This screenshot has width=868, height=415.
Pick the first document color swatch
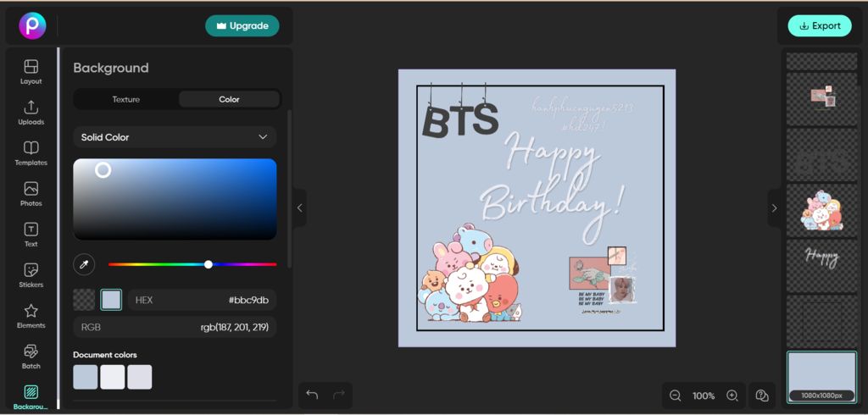(x=86, y=377)
